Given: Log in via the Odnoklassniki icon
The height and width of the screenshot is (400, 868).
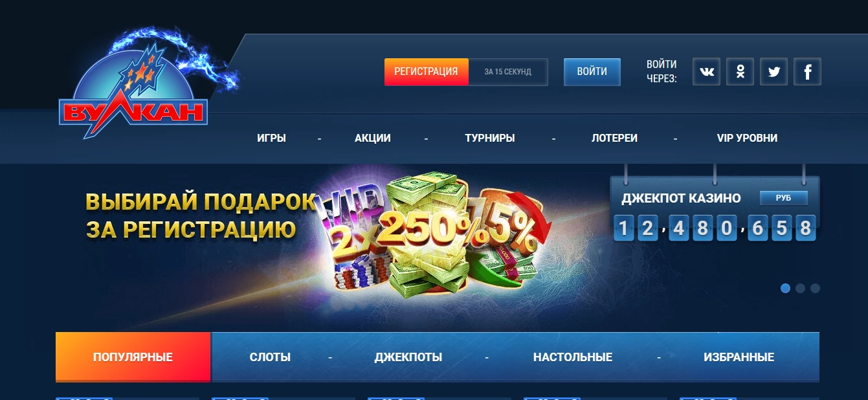Looking at the screenshot, I should pyautogui.click(x=740, y=72).
